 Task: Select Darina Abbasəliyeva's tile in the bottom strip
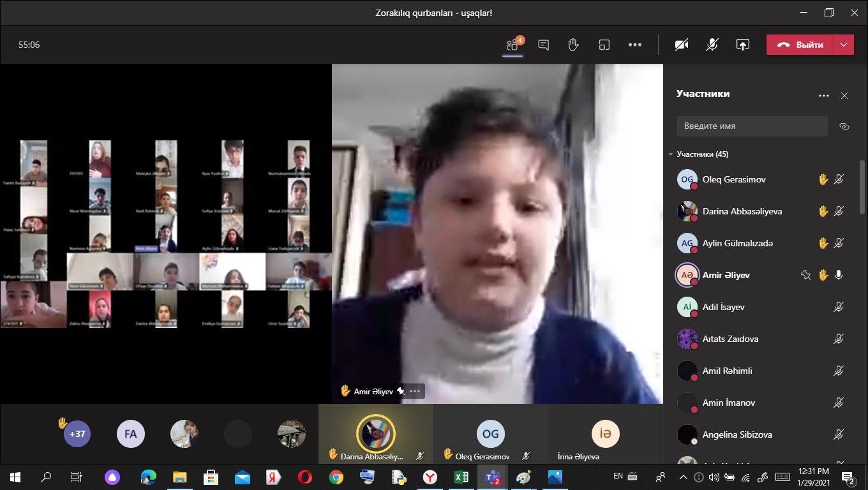click(376, 434)
